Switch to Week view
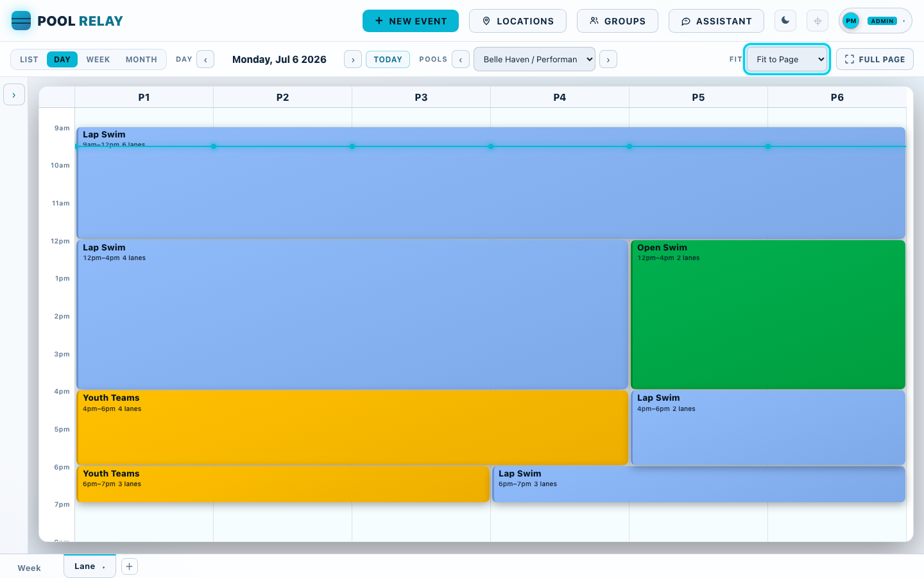Viewport: 924px width, 578px height. coord(98,59)
